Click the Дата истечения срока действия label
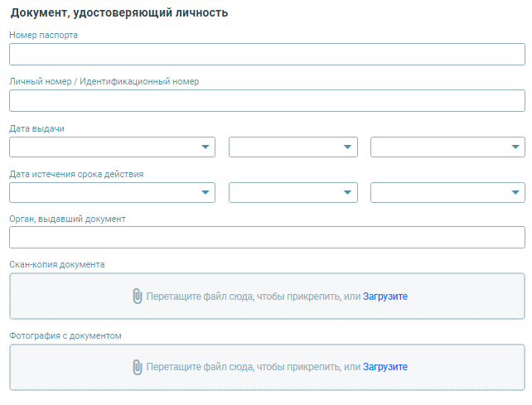 (76, 175)
